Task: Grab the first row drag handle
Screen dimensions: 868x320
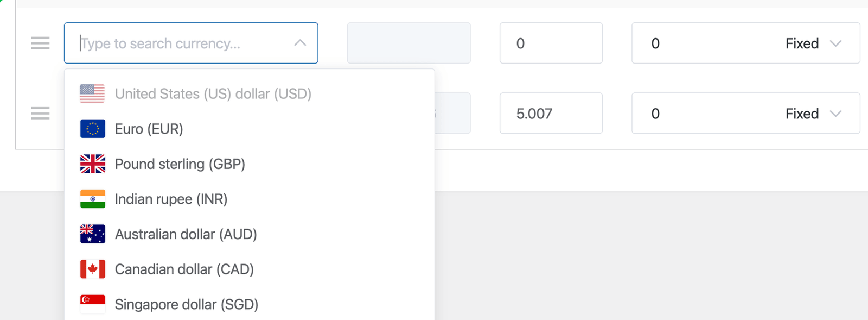Action: (x=40, y=43)
